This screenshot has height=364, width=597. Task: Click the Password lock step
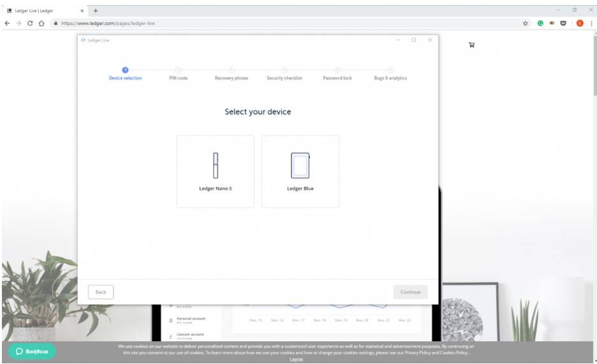click(x=337, y=74)
